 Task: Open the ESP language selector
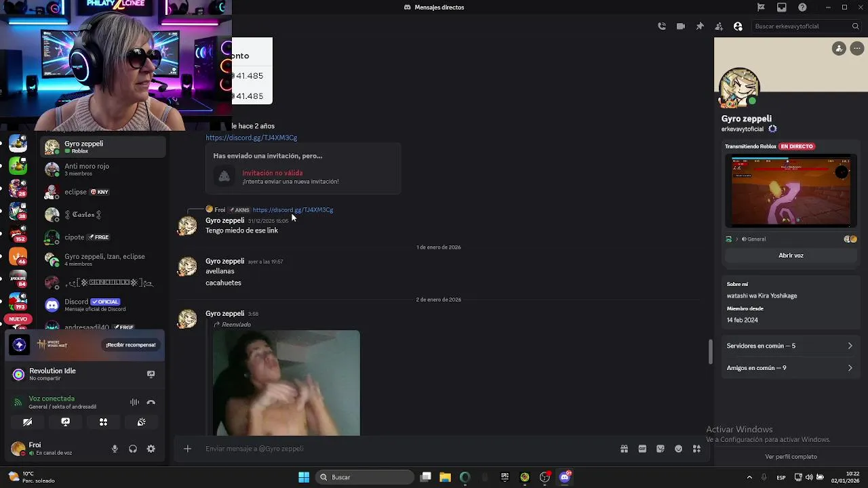[x=781, y=477]
